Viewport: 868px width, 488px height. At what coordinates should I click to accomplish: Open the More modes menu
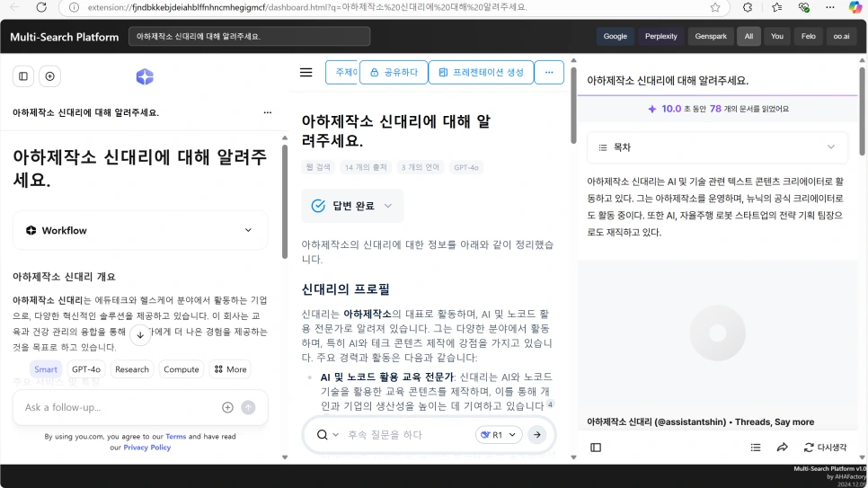tap(230, 369)
